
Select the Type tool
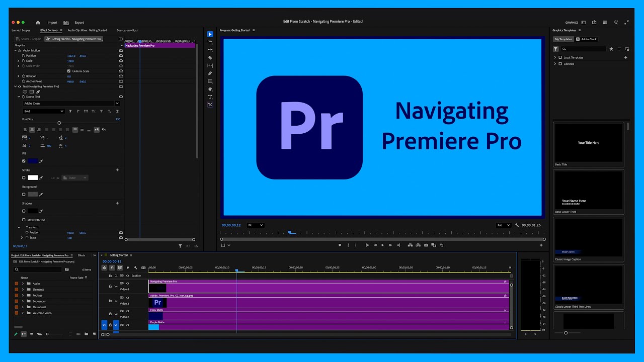pyautogui.click(x=210, y=97)
